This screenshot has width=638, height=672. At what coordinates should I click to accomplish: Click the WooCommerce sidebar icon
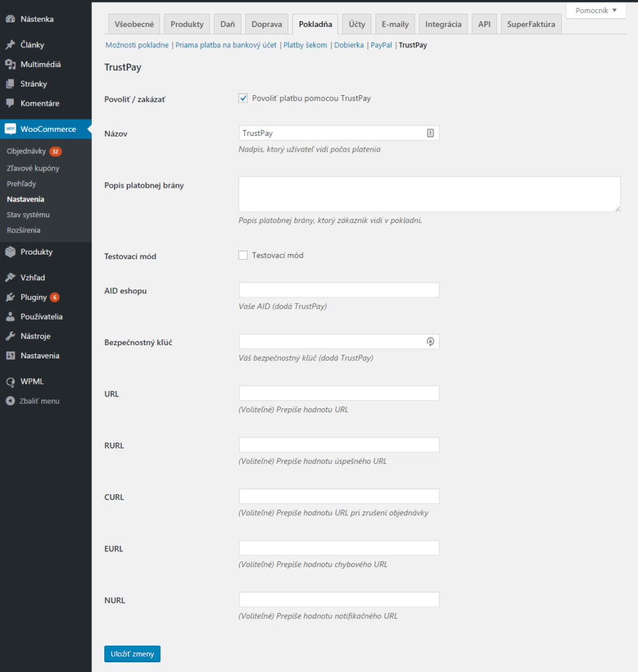[x=11, y=129]
